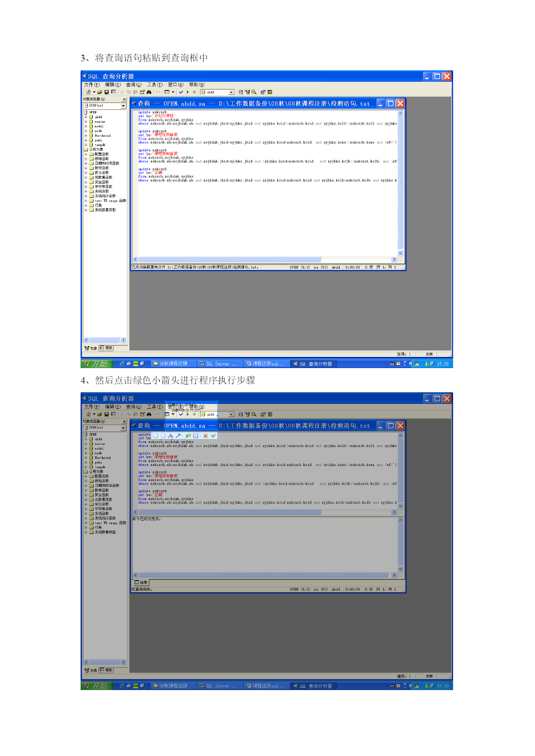The image size is (535, 756).
Task: Click green checkmark confirm icon, step 4 overlay
Action: point(213,436)
